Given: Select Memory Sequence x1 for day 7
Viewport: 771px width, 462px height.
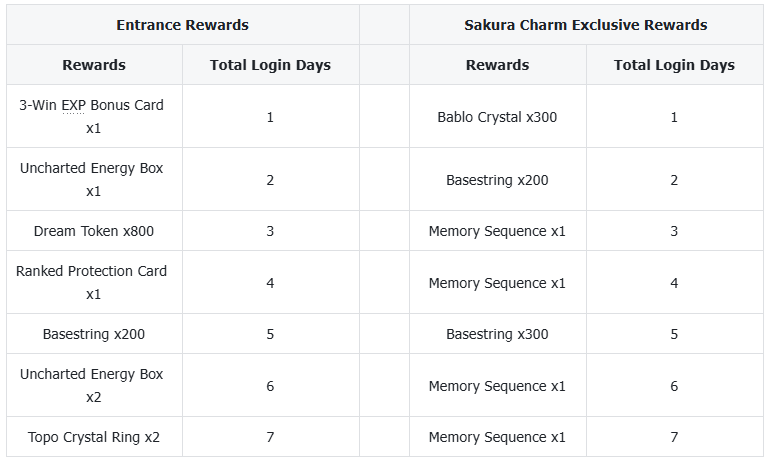Looking at the screenshot, I should (497, 437).
